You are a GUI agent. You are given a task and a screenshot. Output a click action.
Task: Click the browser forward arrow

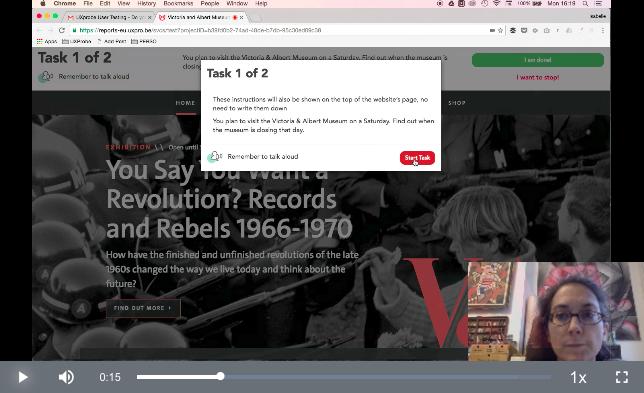[x=50, y=30]
